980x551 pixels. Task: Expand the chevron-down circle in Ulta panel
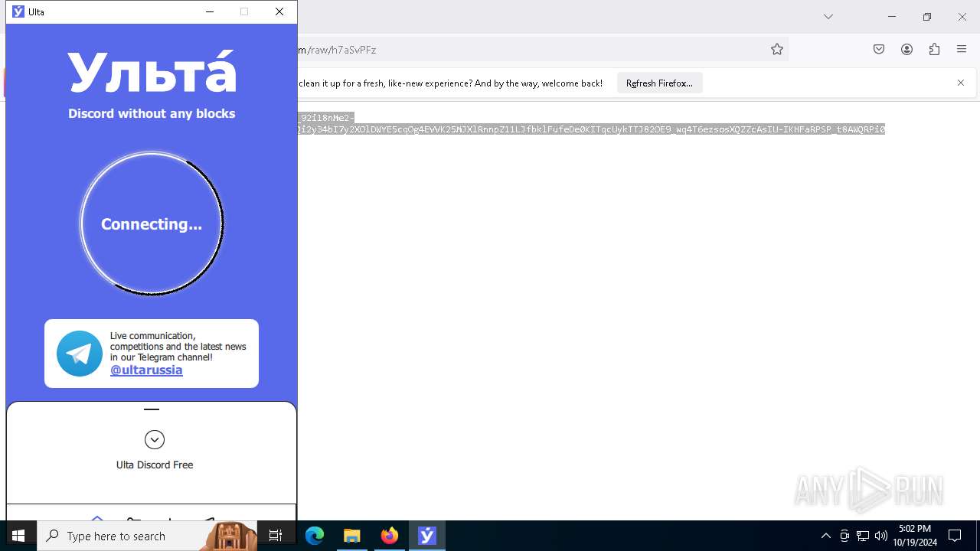point(155,439)
